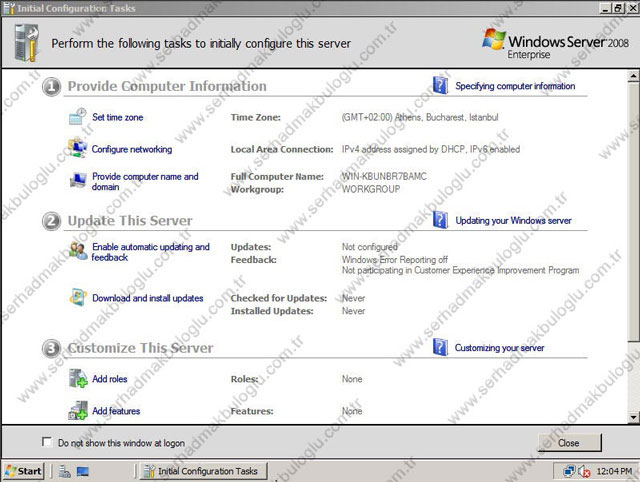The height and width of the screenshot is (482, 640).
Task: Click the muted volume tray icon
Action: [584, 472]
